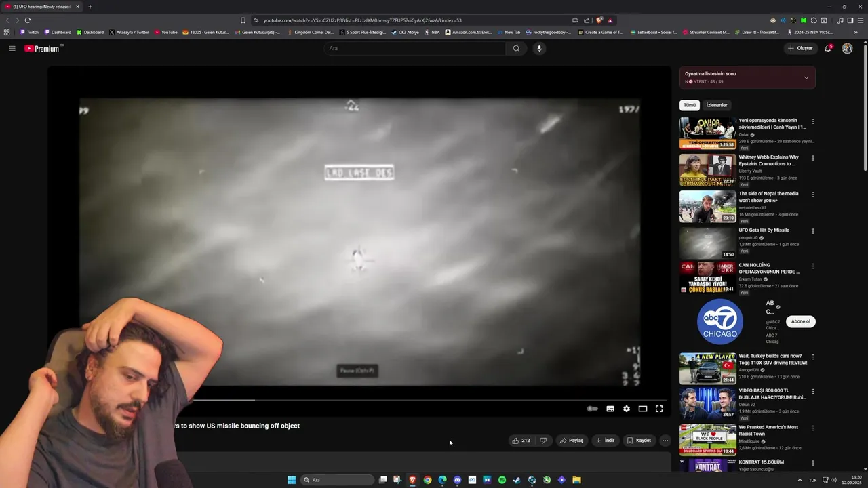Toggle subtitles in the player
Screen dimensions: 868x488
point(610,409)
